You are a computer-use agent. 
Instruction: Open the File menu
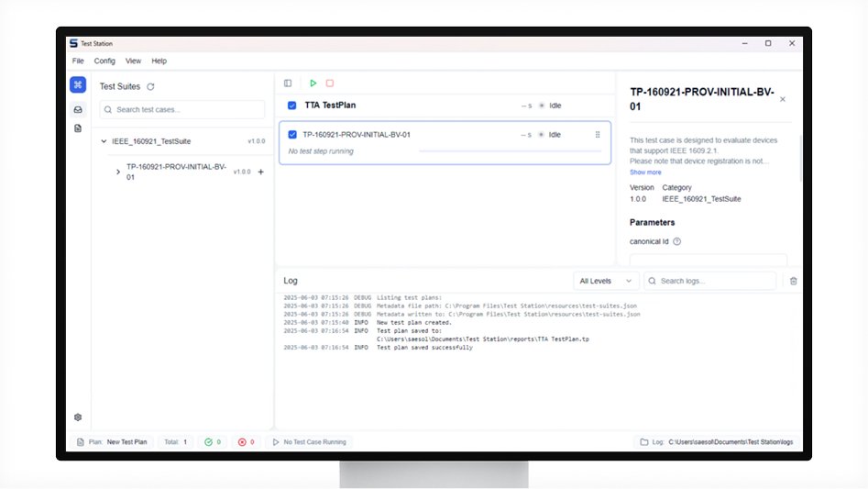[x=78, y=61]
